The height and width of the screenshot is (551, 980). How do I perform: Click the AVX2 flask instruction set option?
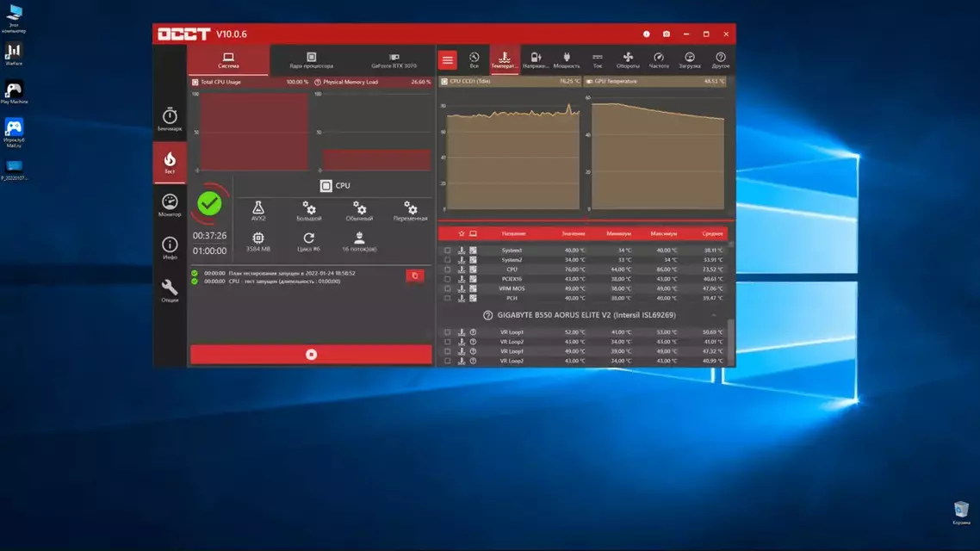(258, 211)
